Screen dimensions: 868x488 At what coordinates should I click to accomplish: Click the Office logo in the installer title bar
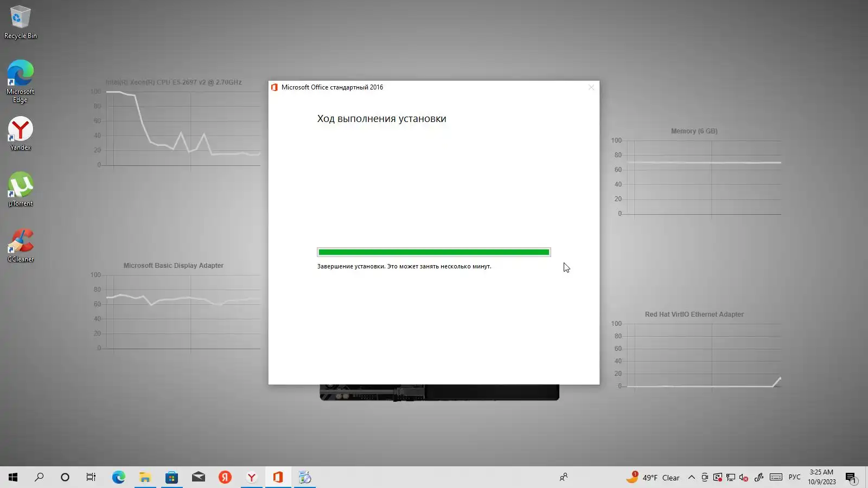(x=275, y=87)
